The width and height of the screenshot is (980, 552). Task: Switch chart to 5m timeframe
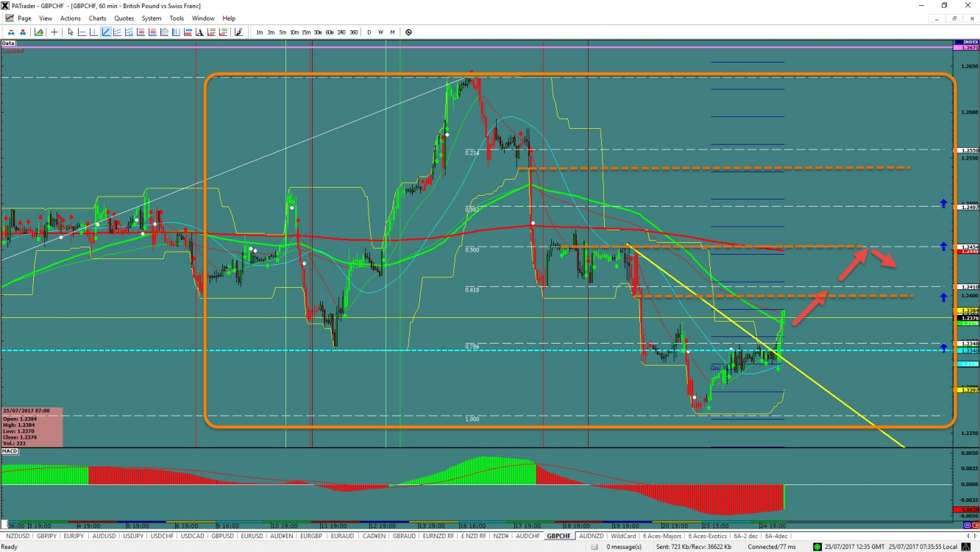[x=283, y=32]
